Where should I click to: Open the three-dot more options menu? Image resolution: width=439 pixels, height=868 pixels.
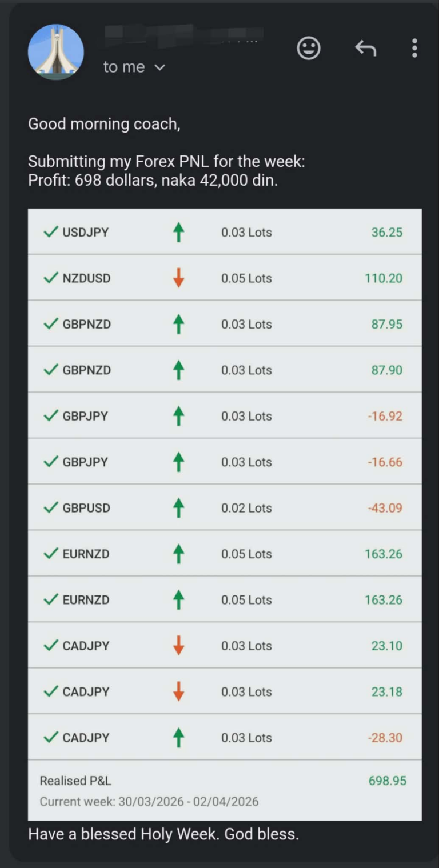(414, 49)
